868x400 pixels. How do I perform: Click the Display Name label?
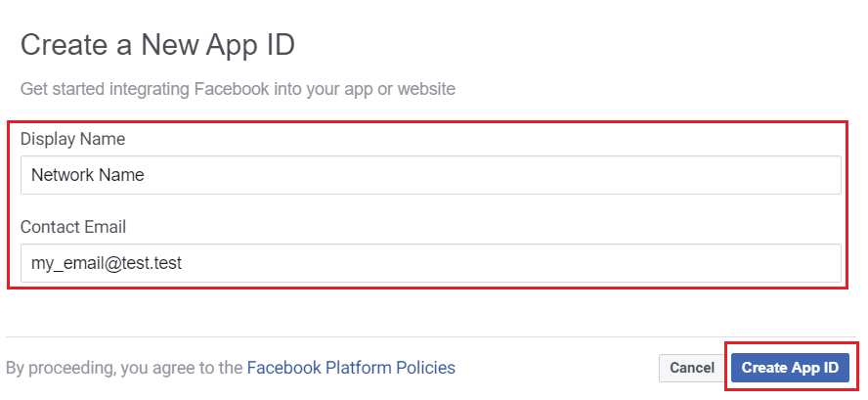pyautogui.click(x=72, y=140)
